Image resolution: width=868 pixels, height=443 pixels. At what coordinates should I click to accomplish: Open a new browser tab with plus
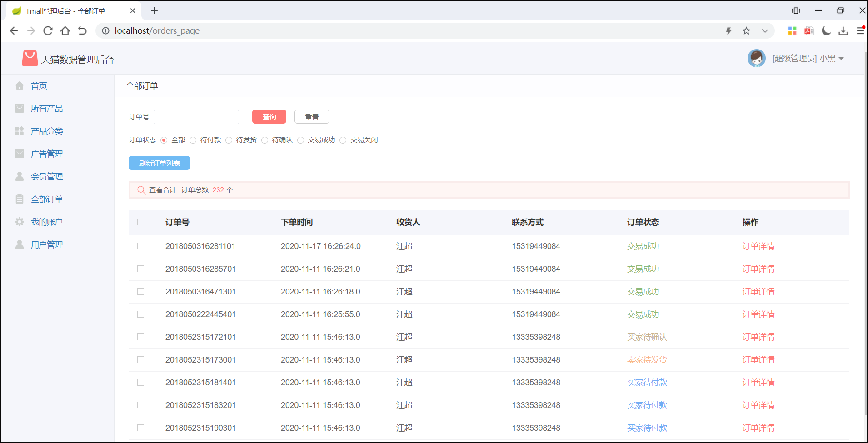coord(154,10)
